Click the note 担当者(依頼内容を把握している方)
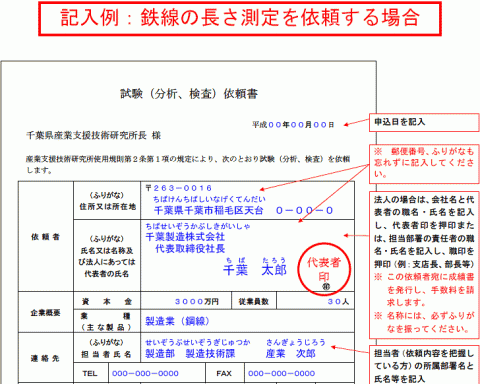The width and height of the screenshot is (480, 384). (424, 366)
